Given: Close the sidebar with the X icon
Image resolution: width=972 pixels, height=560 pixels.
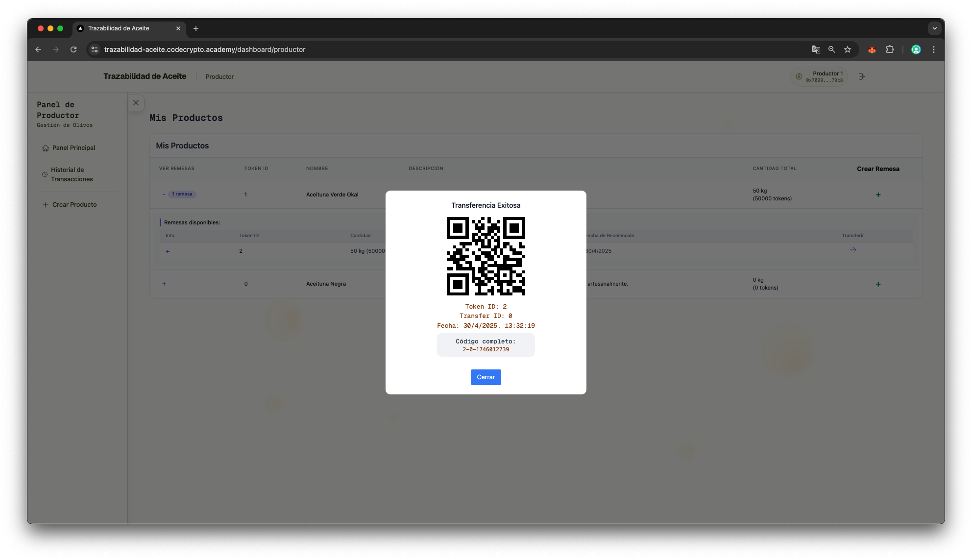Looking at the screenshot, I should [x=136, y=103].
